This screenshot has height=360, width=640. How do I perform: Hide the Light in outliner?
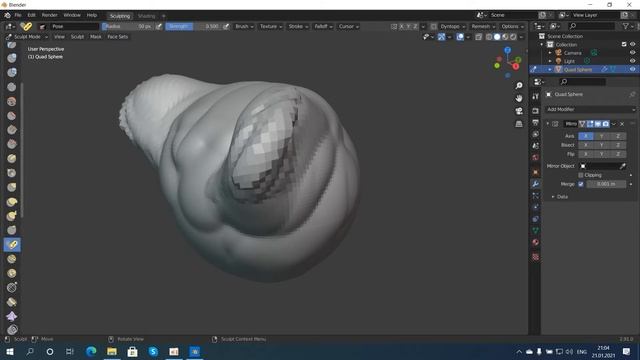632,61
